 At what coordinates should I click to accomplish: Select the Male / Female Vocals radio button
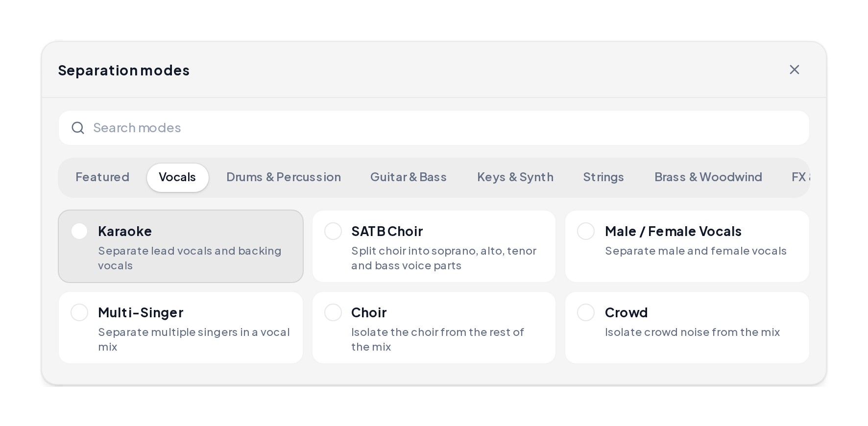pyautogui.click(x=586, y=231)
